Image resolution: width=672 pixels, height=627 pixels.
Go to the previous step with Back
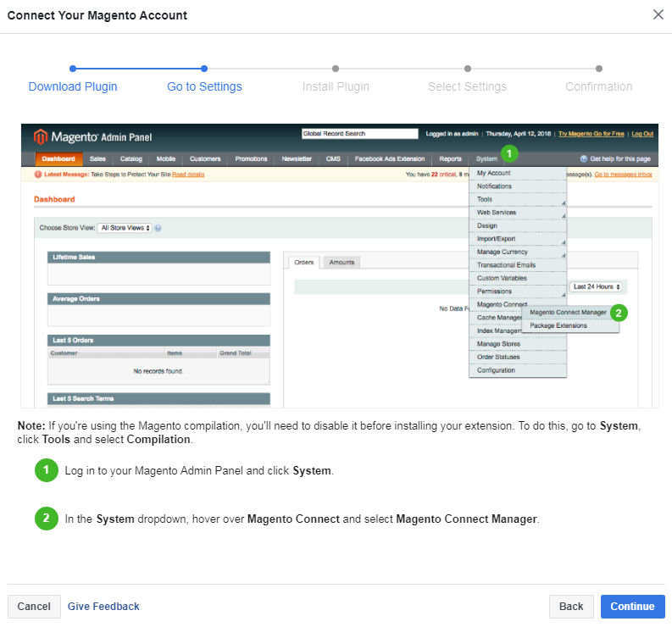571,607
